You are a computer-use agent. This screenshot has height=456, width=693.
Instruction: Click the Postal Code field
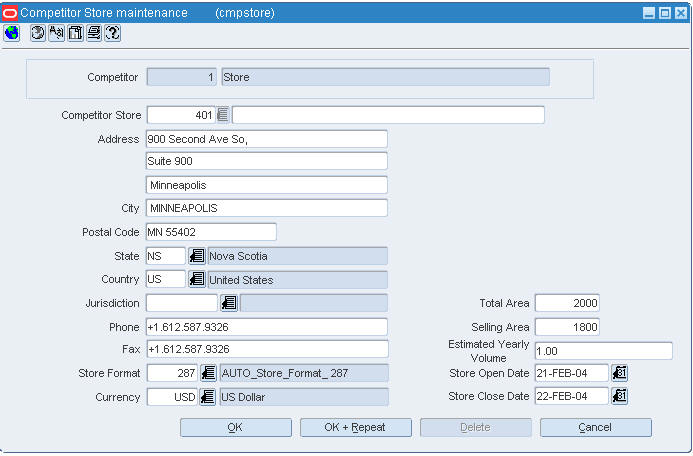coord(211,232)
